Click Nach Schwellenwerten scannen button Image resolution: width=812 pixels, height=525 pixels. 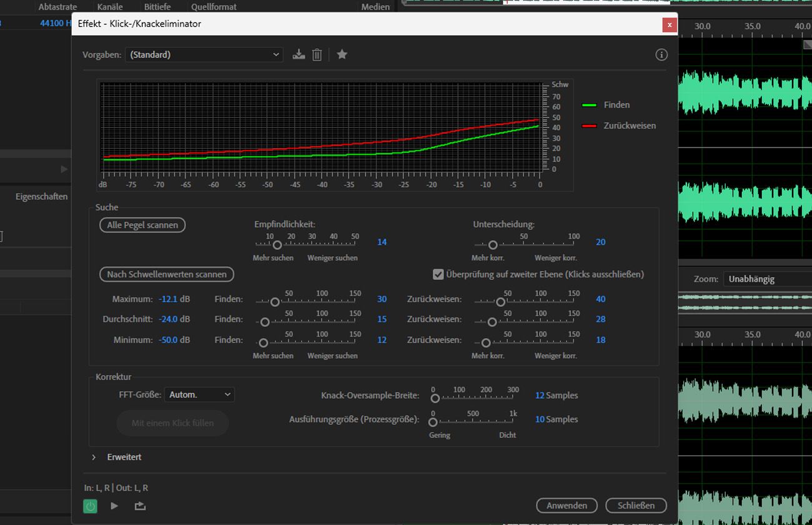click(167, 274)
